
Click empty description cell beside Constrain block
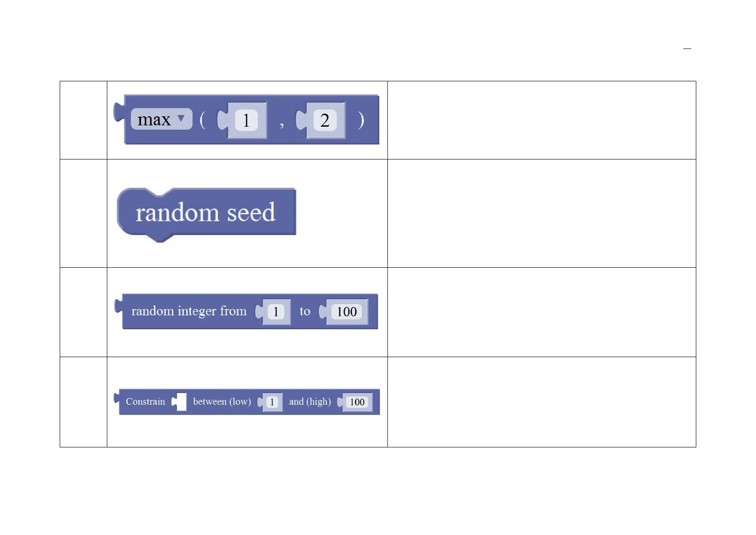click(541, 402)
